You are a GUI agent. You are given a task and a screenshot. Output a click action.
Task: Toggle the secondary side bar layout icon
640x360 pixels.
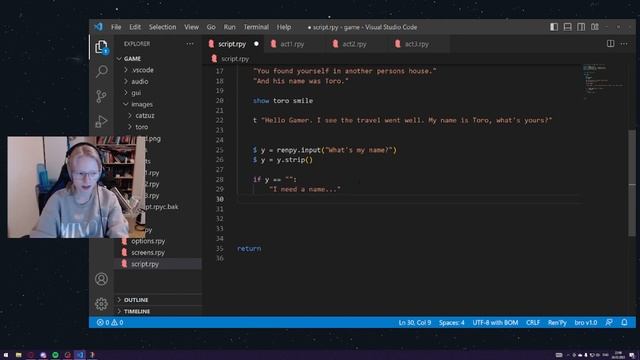click(581, 27)
